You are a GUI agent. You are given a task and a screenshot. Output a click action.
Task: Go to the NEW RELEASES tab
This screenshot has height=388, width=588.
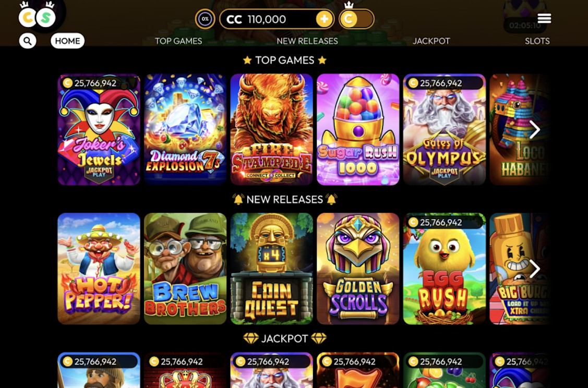coord(307,41)
